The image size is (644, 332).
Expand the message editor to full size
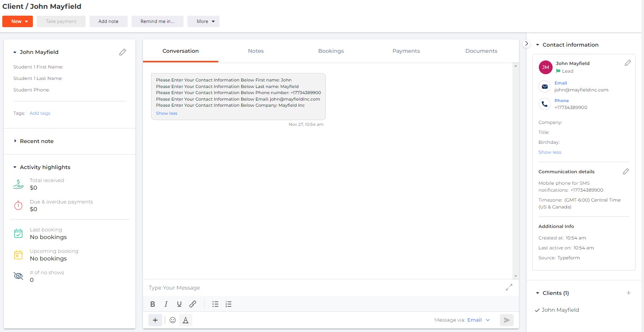coord(509,287)
